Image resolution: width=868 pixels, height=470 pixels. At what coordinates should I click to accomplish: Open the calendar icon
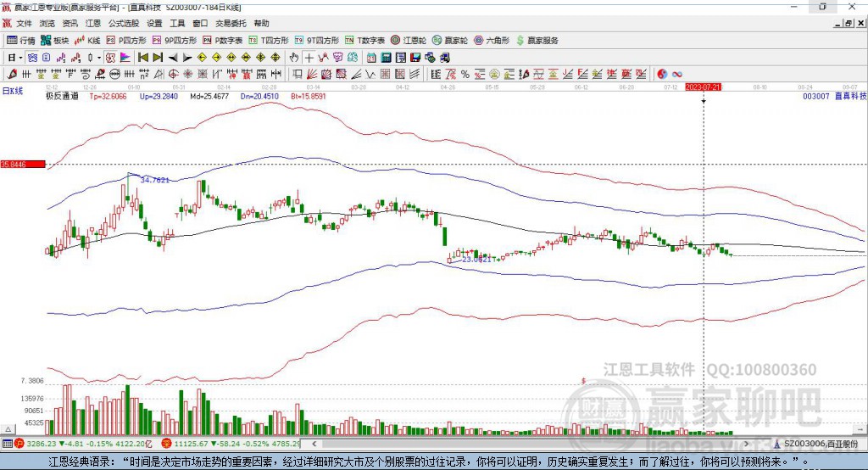coord(371,58)
